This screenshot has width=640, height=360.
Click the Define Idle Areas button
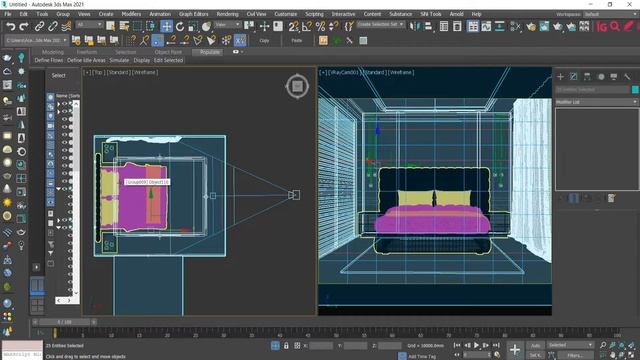[x=86, y=60]
